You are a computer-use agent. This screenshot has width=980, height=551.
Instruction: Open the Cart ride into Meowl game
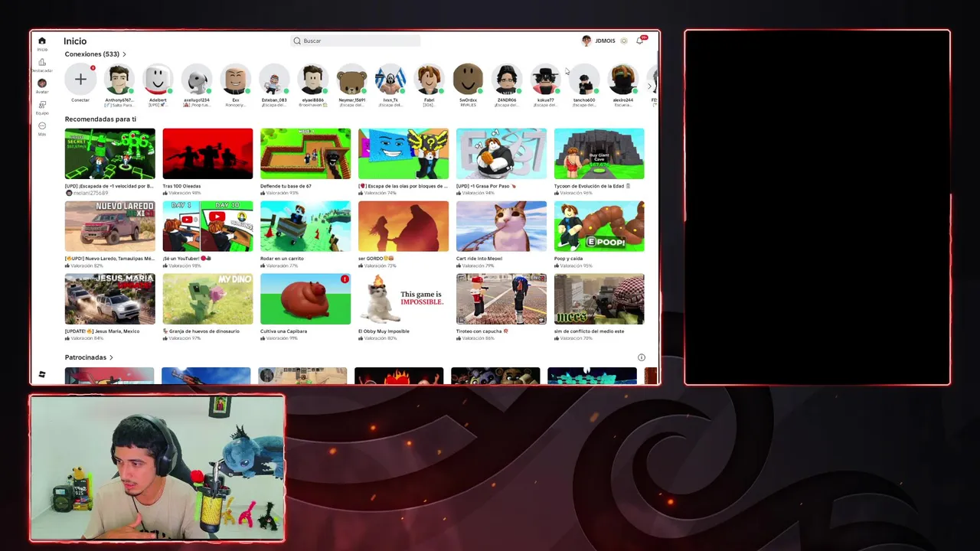(x=501, y=227)
